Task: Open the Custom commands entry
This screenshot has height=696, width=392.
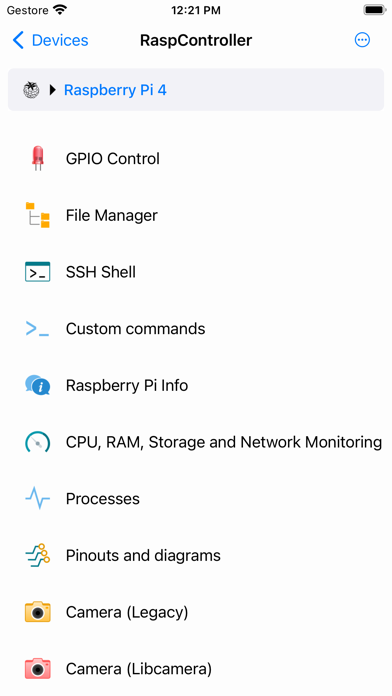Action: coord(196,328)
